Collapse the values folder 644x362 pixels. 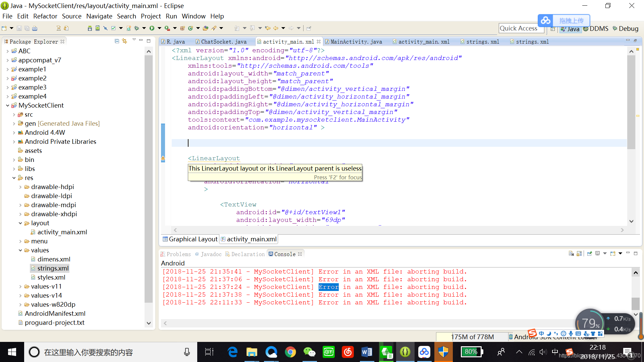coord(20,250)
